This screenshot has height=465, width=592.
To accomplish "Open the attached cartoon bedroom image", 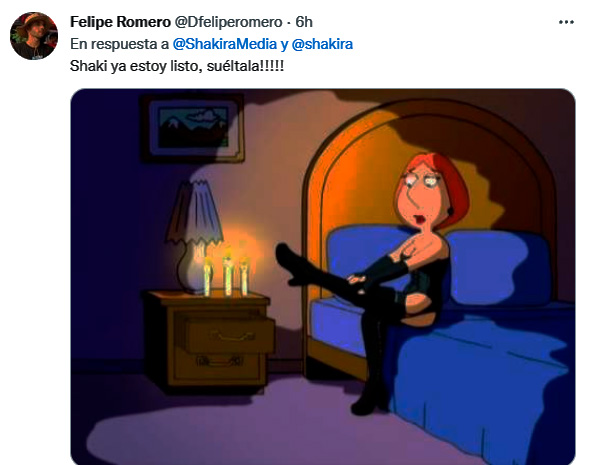I will pos(323,277).
